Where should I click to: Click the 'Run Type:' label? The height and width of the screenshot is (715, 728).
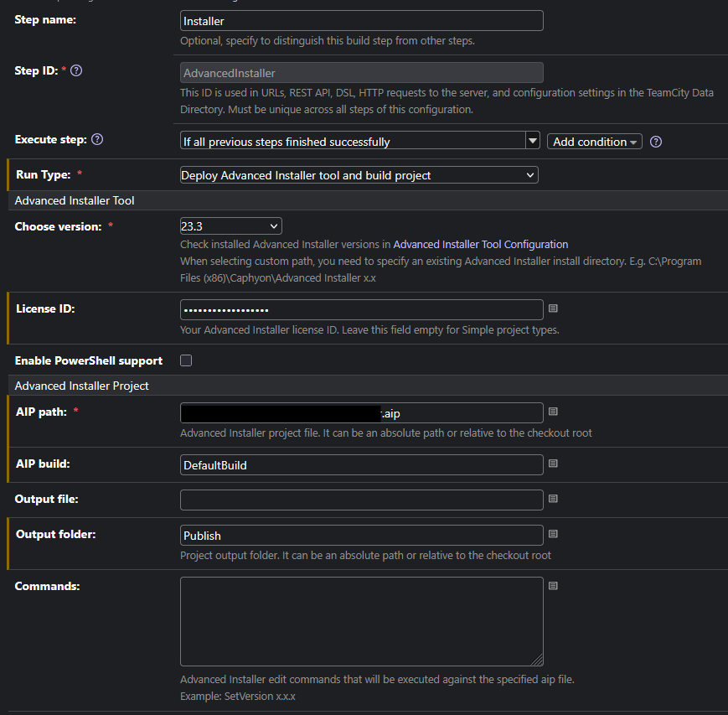pyautogui.click(x=44, y=174)
